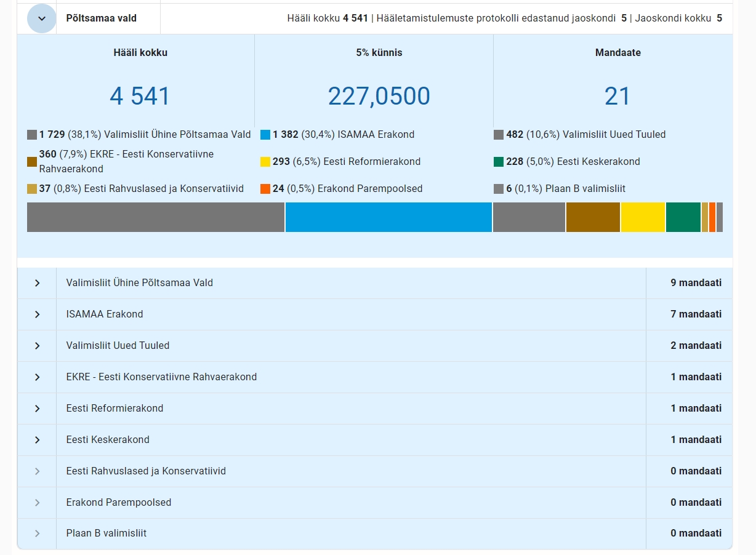The height and width of the screenshot is (555, 756).
Task: Expand the Valimisliit Uued Tuuled chevron
Action: pyautogui.click(x=37, y=346)
